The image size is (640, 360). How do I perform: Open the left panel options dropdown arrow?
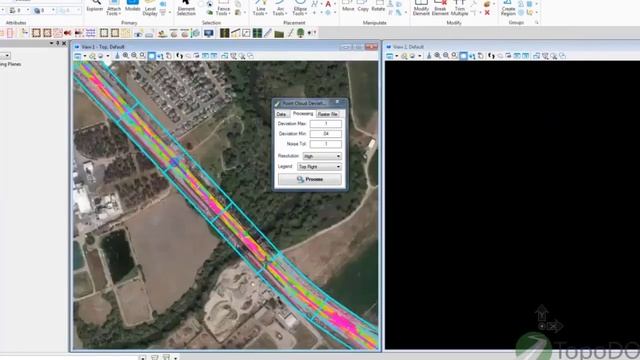51,43
